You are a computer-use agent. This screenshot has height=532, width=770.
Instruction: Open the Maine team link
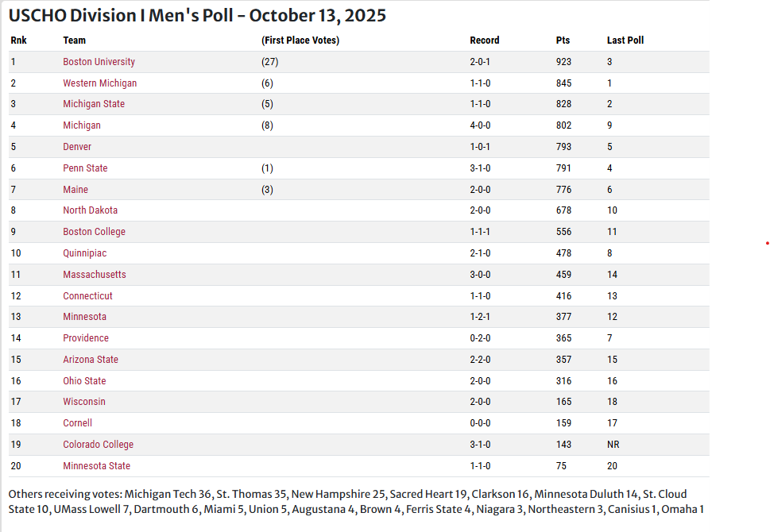(x=75, y=190)
